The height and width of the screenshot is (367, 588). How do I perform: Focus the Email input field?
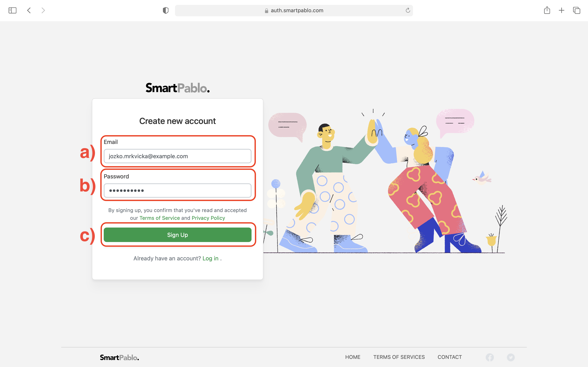177,156
